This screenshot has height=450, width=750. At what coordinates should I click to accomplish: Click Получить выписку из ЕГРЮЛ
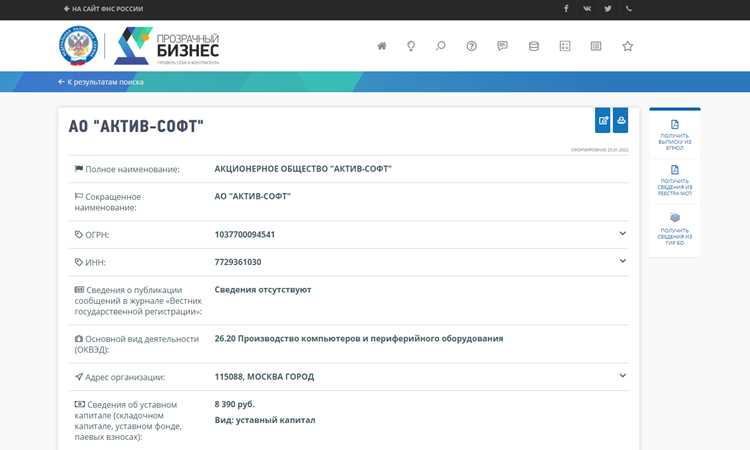[674, 135]
